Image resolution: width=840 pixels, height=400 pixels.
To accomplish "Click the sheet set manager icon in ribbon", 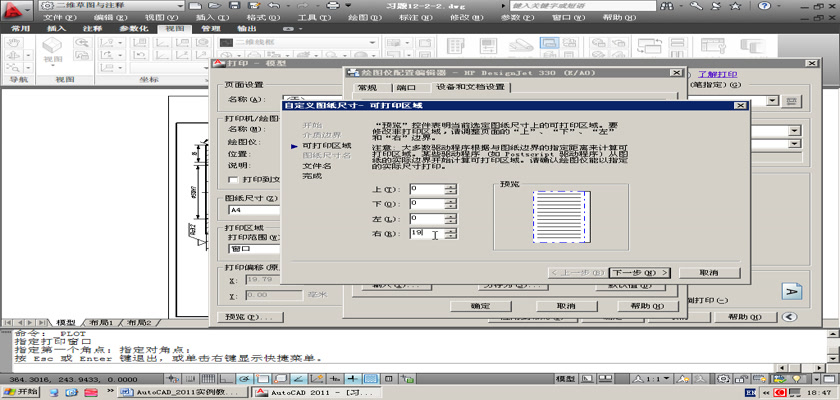I will click(x=521, y=47).
